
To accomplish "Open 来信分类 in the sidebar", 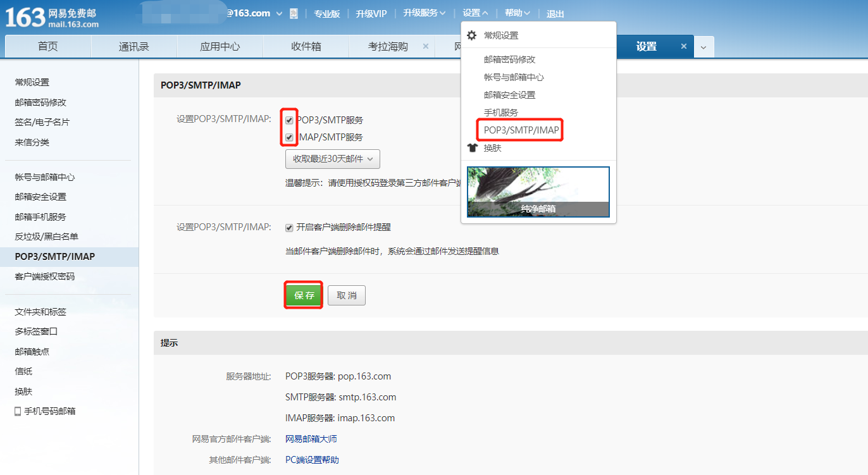I will tap(32, 142).
